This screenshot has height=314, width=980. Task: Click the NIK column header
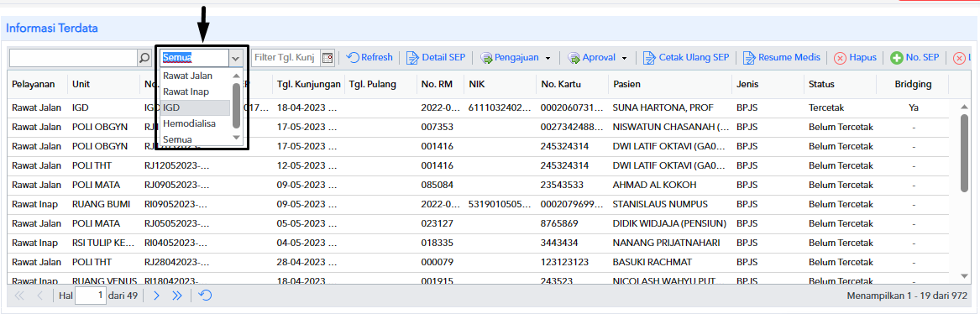pos(500,84)
